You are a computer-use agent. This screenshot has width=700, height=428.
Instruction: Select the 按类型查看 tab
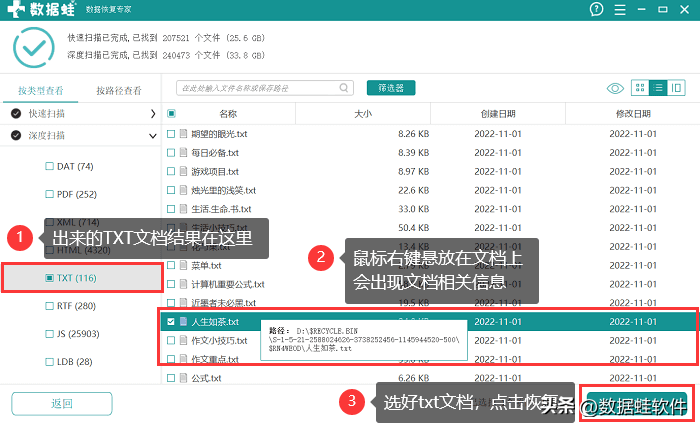click(40, 91)
